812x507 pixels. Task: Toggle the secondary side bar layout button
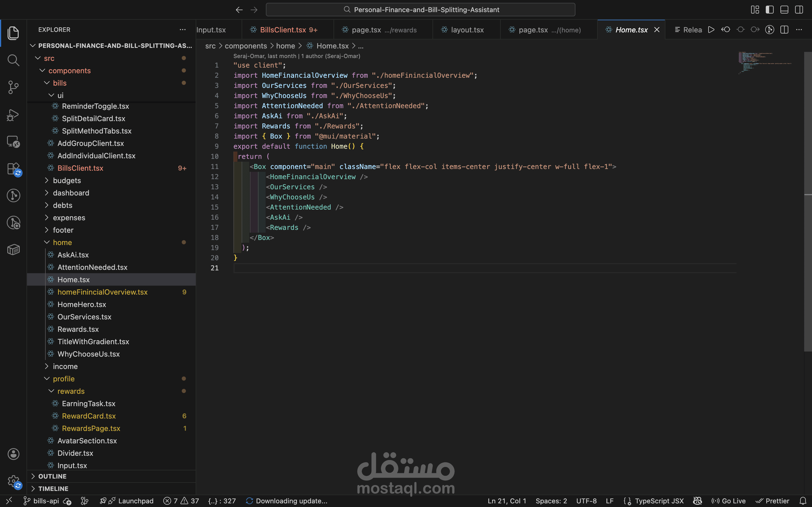pyautogui.click(x=799, y=10)
